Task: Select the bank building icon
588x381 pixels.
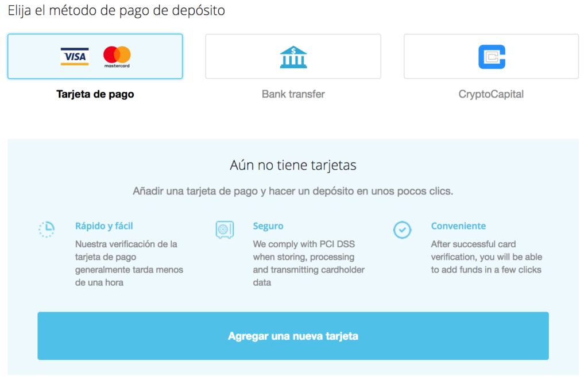Action: pyautogui.click(x=293, y=57)
